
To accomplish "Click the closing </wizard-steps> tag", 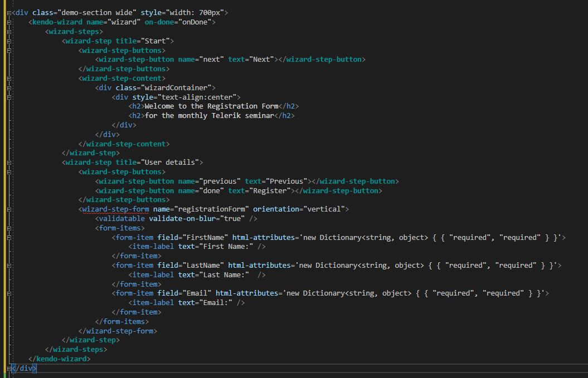I will click(76, 349).
